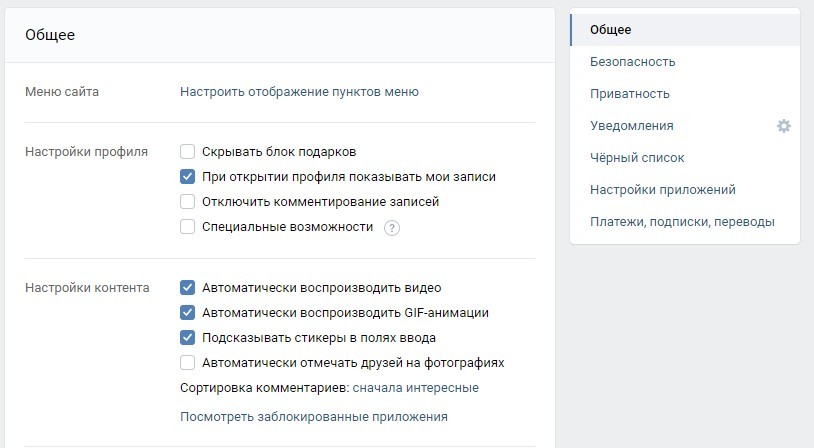Toggle Подсказывать стикеры в полях ввода
This screenshot has width=814, height=448.
[x=187, y=337]
